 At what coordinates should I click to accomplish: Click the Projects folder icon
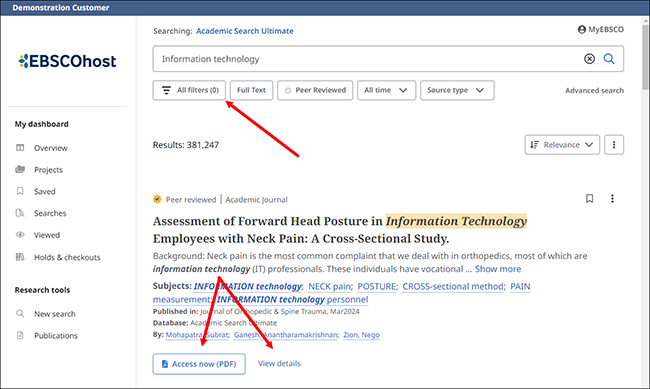coord(20,169)
